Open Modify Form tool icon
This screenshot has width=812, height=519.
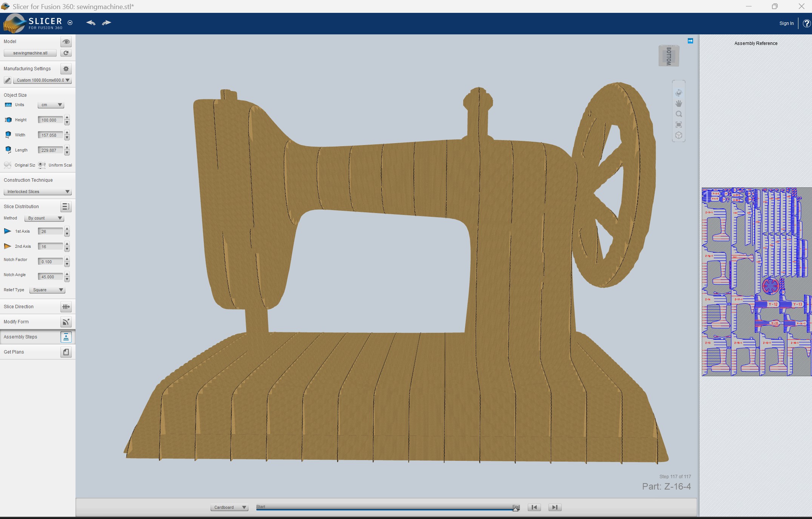pos(66,322)
